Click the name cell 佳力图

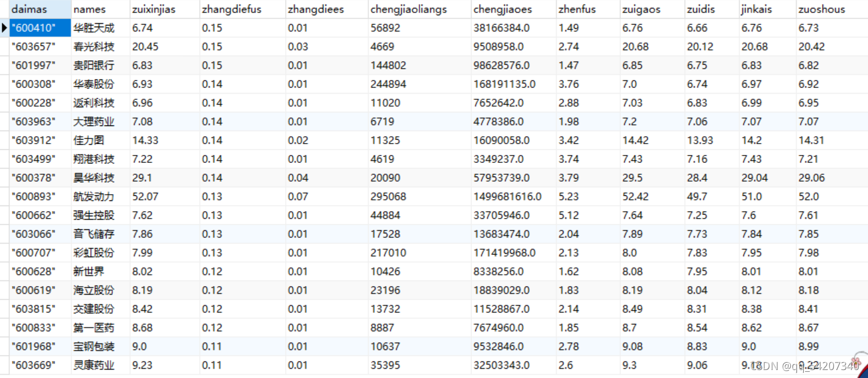tap(100, 140)
